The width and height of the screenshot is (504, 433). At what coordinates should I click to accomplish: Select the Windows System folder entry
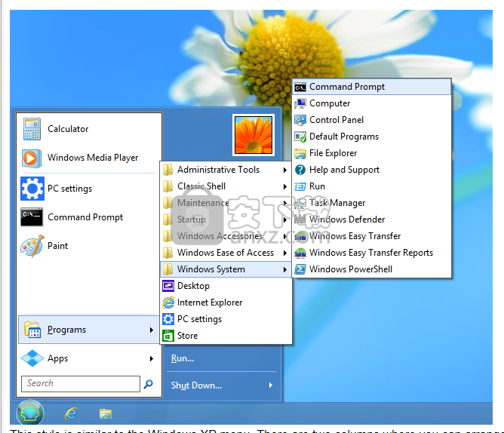point(226,269)
